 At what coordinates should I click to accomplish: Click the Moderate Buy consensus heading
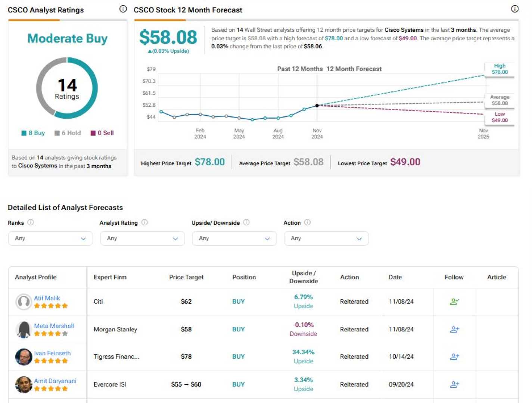68,38
